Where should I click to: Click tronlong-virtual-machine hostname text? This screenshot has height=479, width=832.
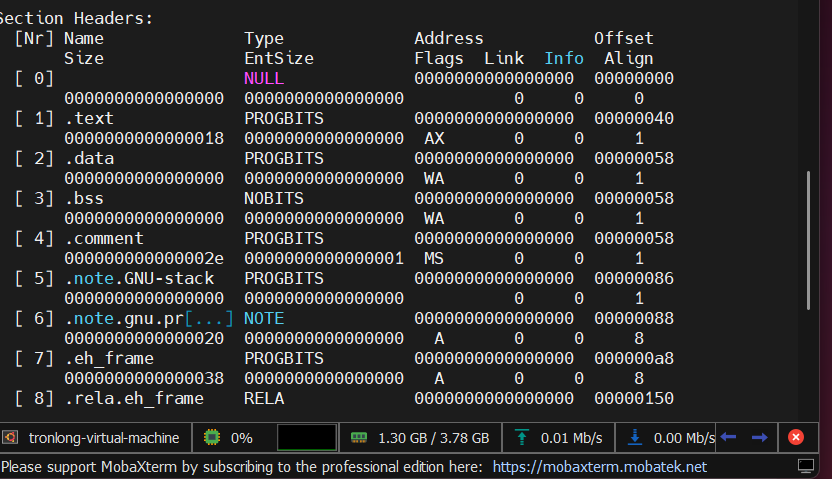pos(104,438)
